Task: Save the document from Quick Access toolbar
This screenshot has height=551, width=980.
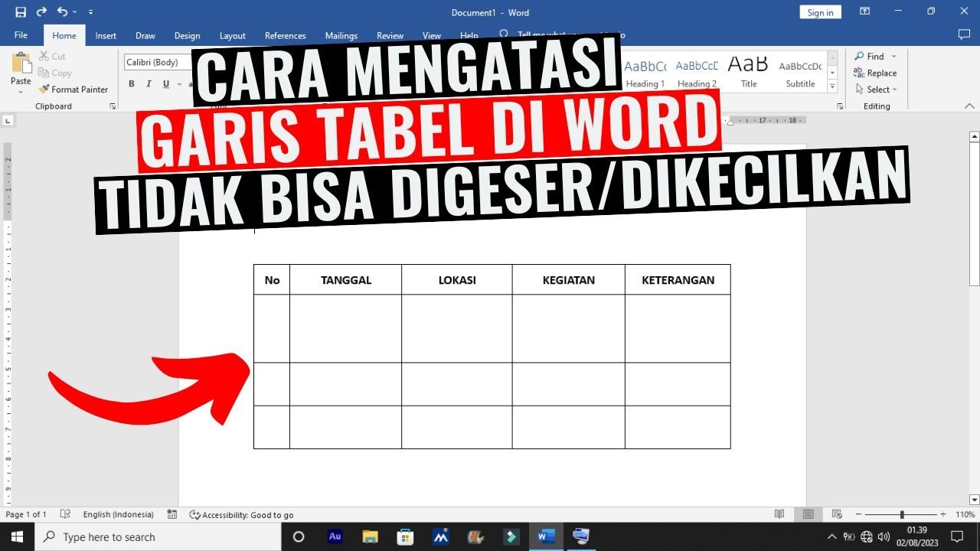Action: pos(21,12)
